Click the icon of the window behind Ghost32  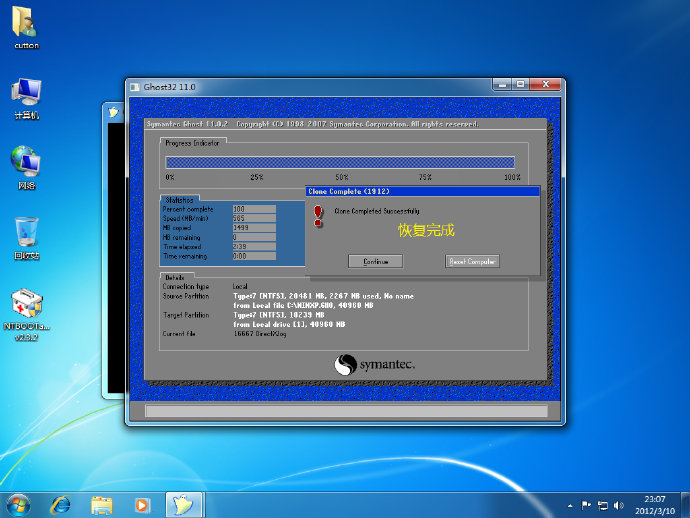tap(114, 112)
